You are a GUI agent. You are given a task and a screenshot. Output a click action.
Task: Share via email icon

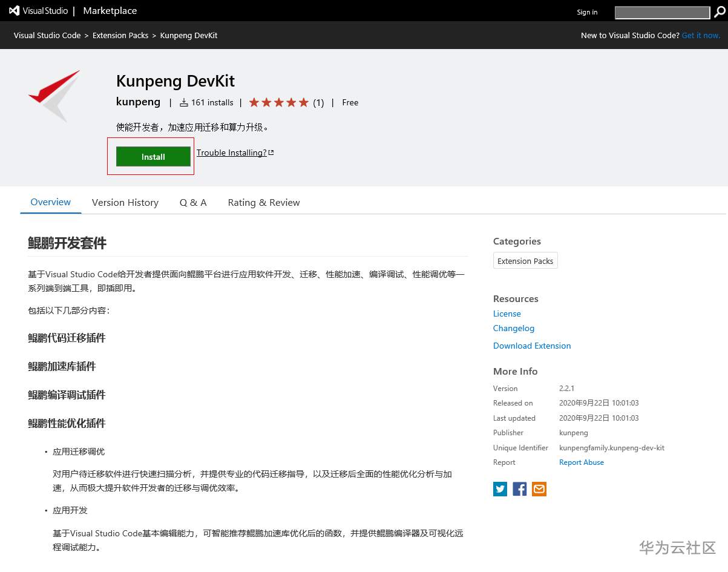point(539,489)
